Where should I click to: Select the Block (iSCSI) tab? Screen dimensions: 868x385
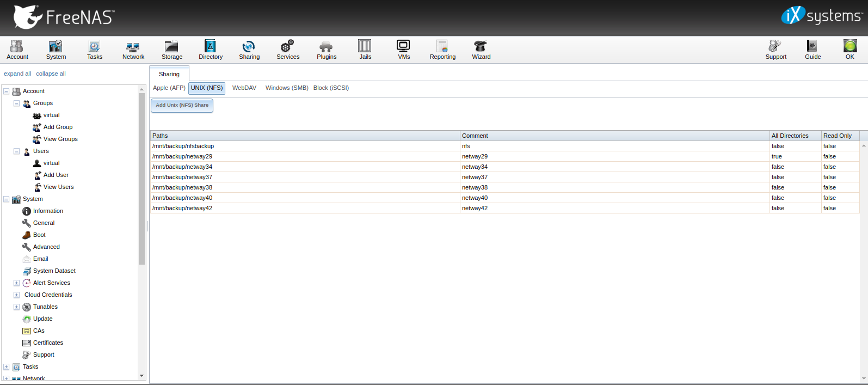[x=331, y=88]
